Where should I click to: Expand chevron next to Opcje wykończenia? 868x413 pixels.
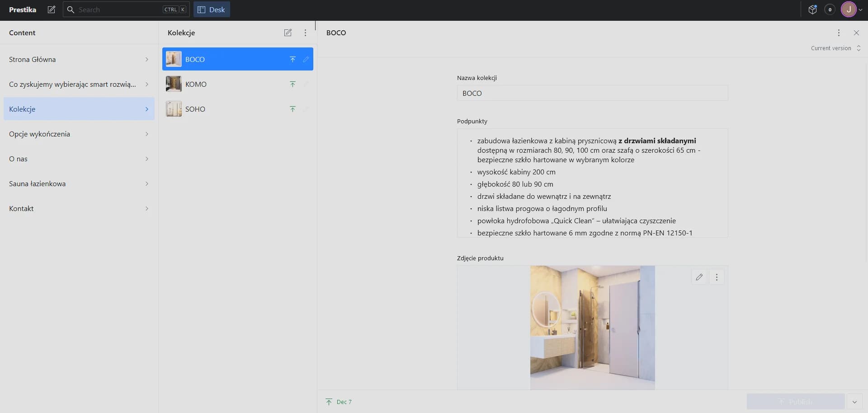(x=147, y=134)
